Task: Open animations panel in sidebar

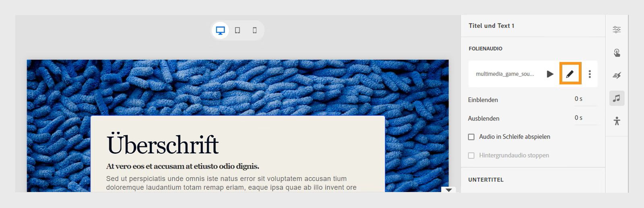Action: click(x=617, y=75)
